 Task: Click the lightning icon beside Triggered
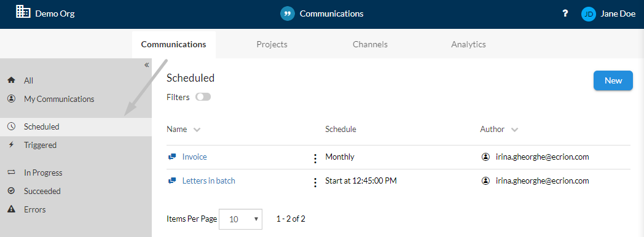tap(12, 145)
